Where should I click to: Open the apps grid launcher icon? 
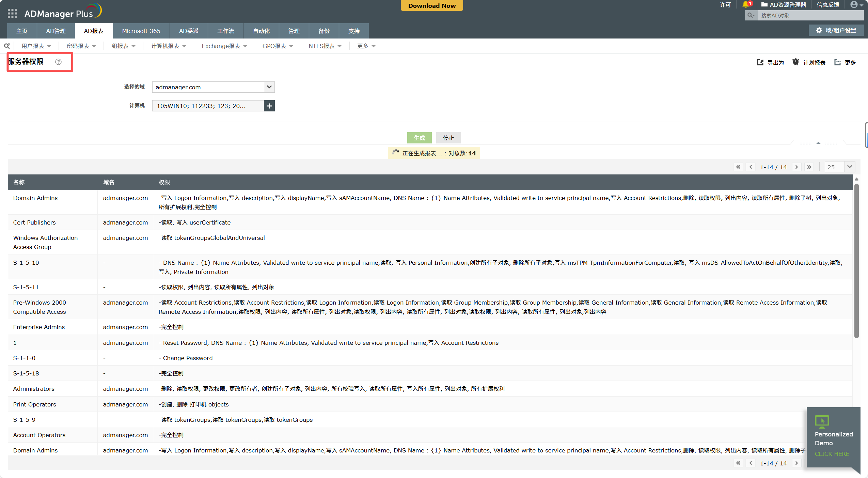coord(12,13)
